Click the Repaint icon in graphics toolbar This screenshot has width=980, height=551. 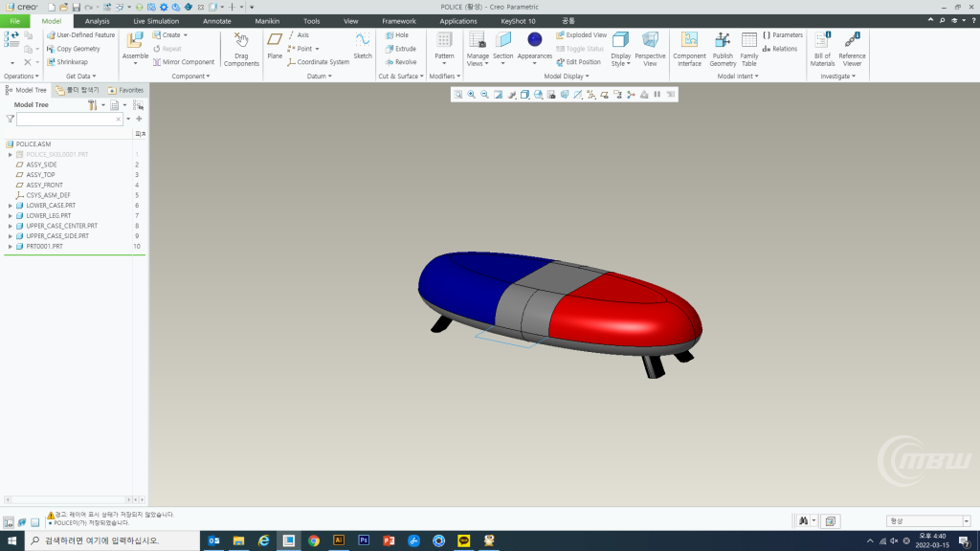(498, 95)
